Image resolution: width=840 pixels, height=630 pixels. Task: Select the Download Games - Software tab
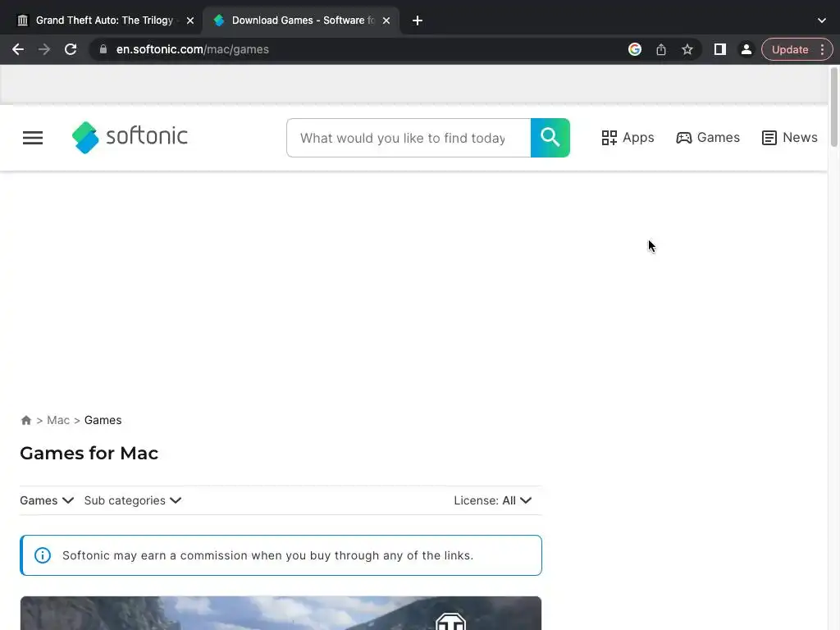(x=300, y=21)
